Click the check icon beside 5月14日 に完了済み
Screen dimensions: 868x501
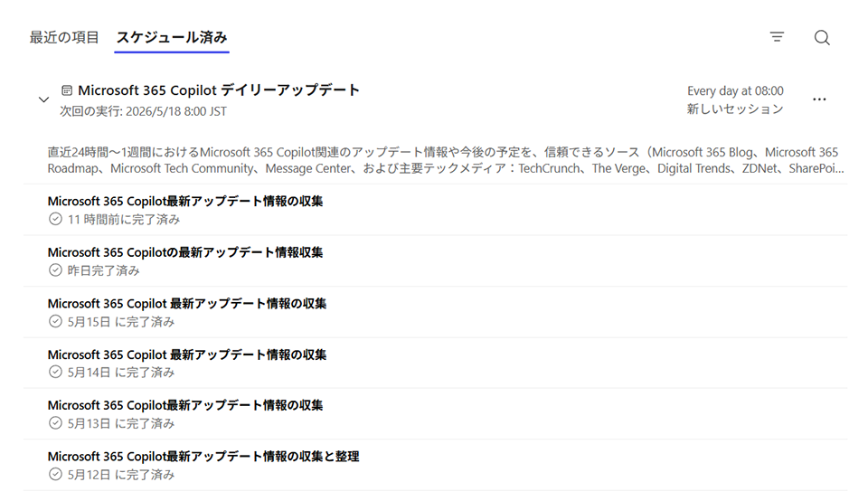click(x=55, y=372)
